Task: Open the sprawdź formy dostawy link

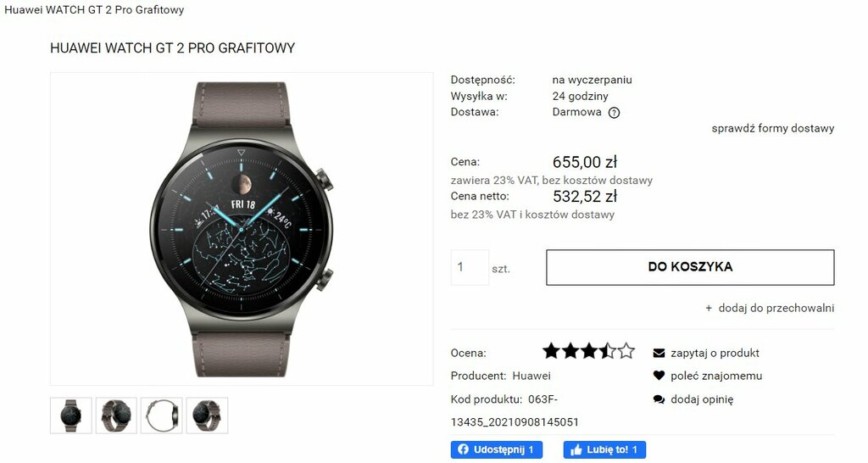Action: coord(773,129)
